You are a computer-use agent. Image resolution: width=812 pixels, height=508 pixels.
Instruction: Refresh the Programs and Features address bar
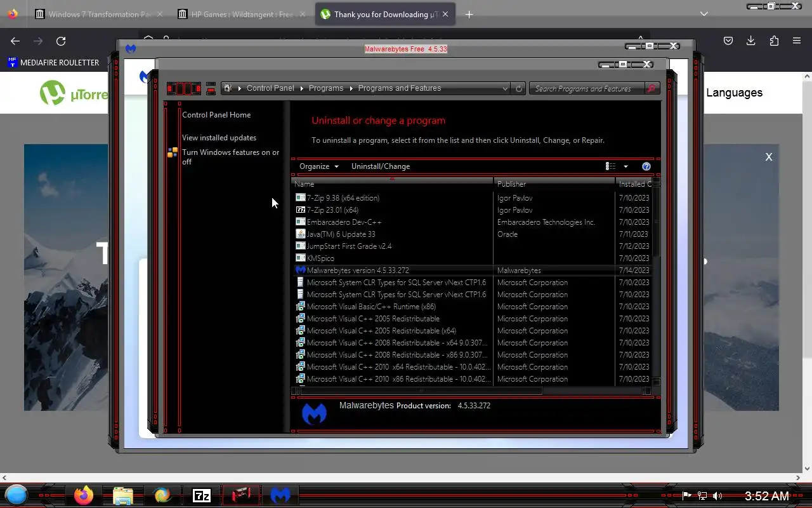pyautogui.click(x=518, y=88)
